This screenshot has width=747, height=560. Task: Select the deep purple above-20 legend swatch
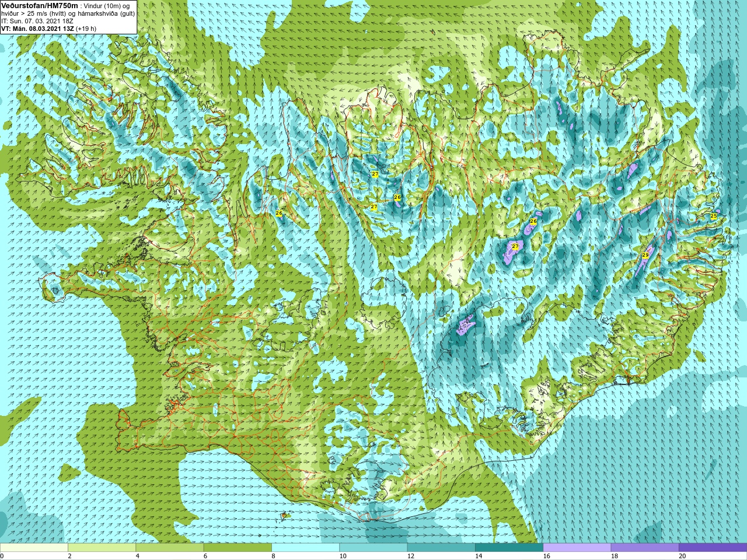point(713,548)
